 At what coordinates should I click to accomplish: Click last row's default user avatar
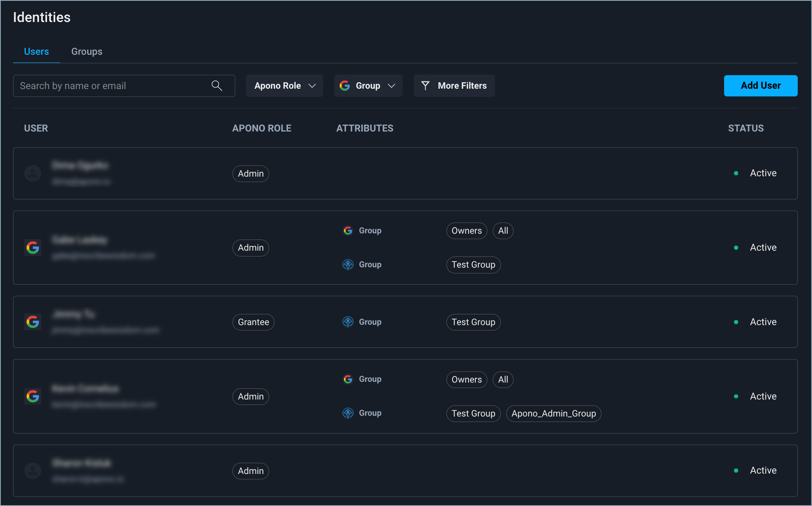coord(33,471)
